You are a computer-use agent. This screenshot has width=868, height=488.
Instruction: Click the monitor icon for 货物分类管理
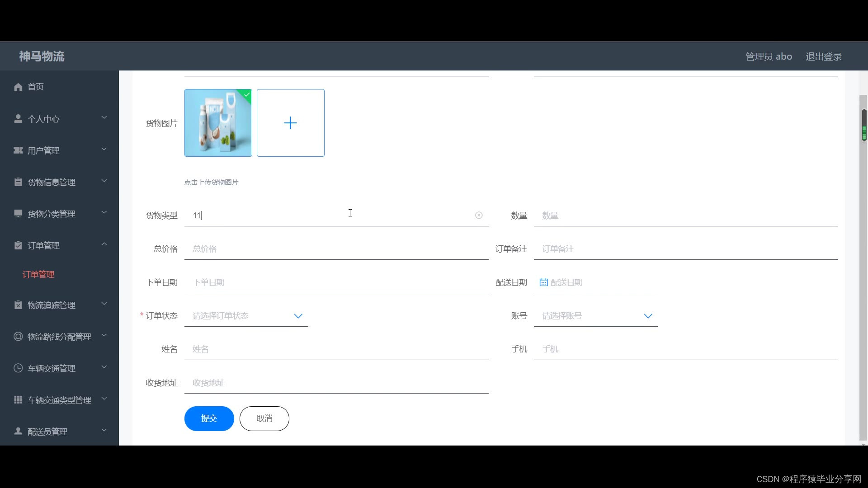pyautogui.click(x=18, y=214)
